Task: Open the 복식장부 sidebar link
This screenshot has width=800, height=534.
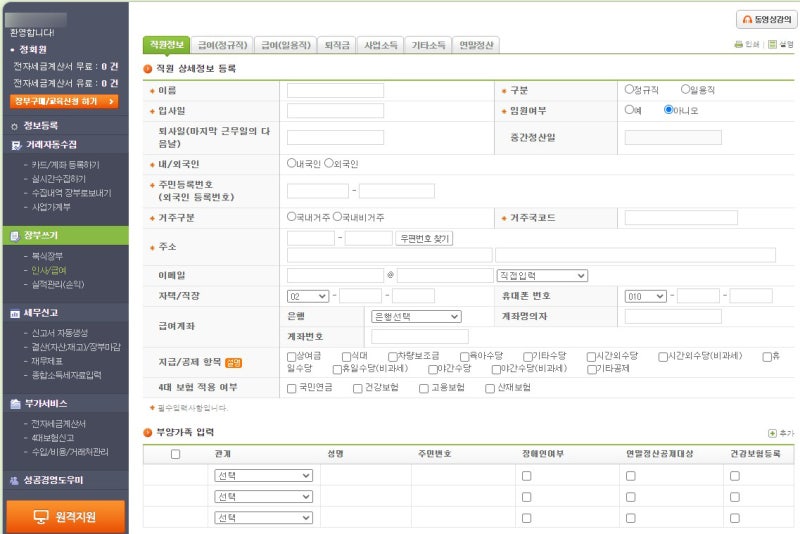Action: pyautogui.click(x=47, y=256)
